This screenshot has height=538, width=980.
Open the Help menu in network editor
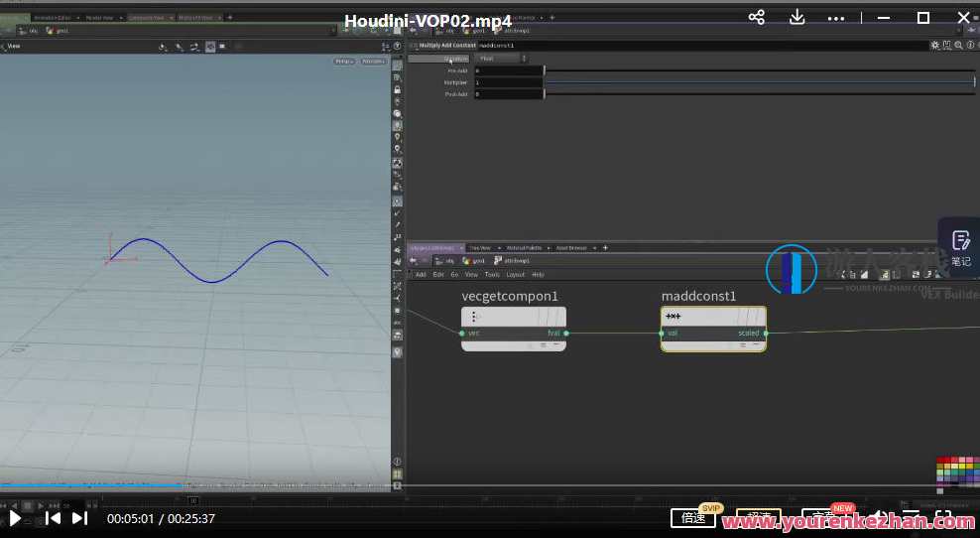(x=538, y=275)
